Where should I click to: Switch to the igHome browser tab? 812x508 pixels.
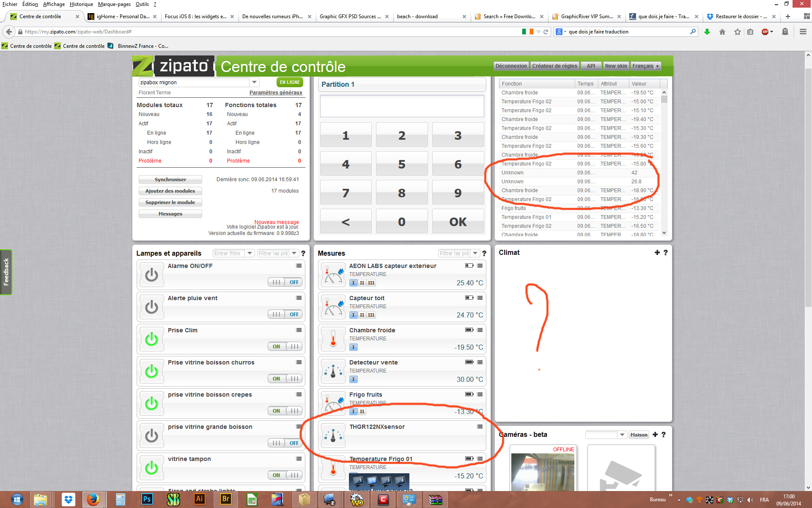coord(123,17)
